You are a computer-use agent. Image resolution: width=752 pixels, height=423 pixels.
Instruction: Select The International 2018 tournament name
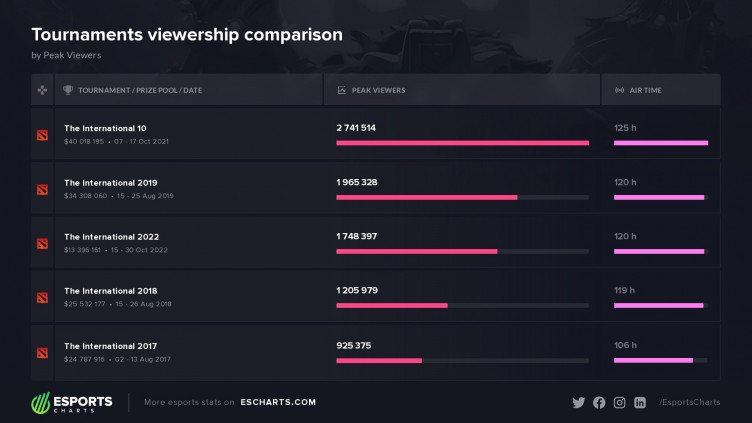(110, 291)
